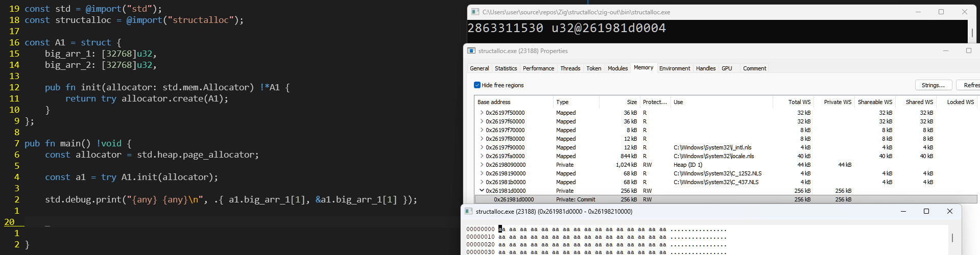Minimize the memory editor hex window
The height and width of the screenshot is (255, 980).
(903, 211)
